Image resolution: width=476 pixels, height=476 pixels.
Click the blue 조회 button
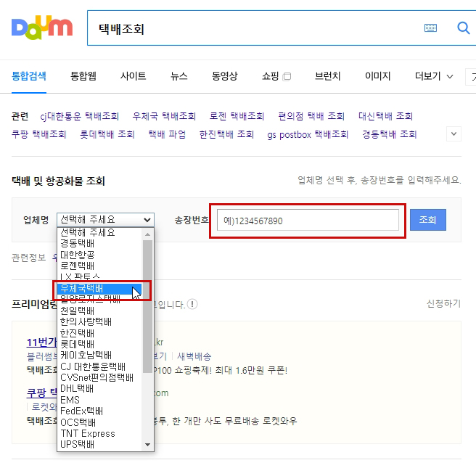427,219
